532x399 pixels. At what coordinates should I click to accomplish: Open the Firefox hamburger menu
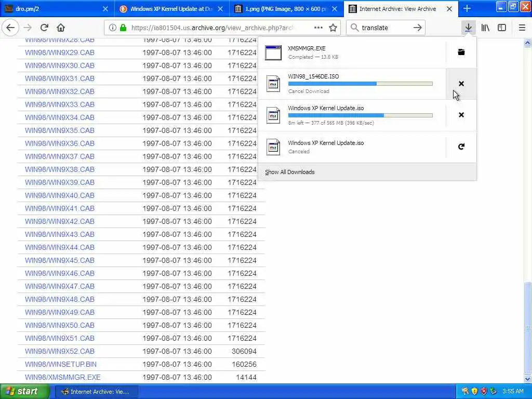(x=522, y=28)
